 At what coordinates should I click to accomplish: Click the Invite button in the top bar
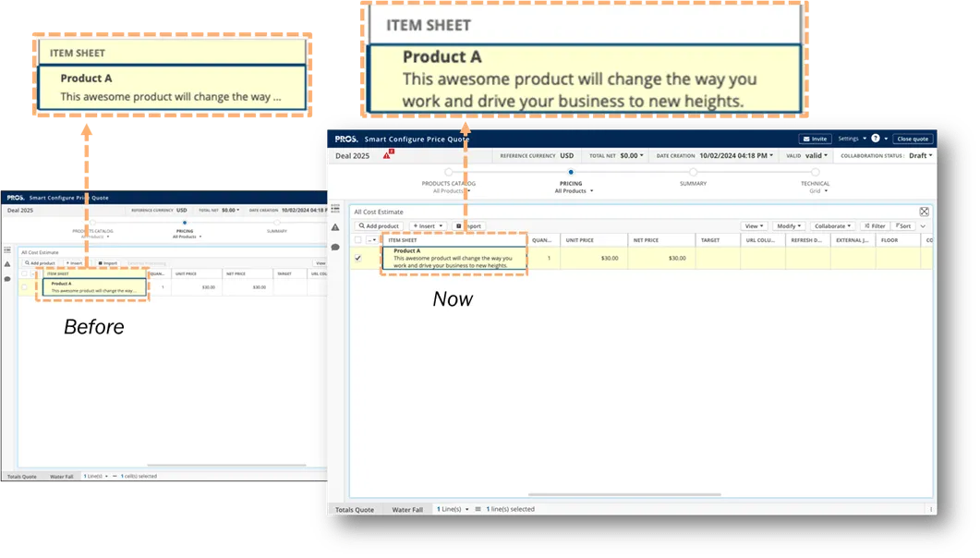point(813,139)
